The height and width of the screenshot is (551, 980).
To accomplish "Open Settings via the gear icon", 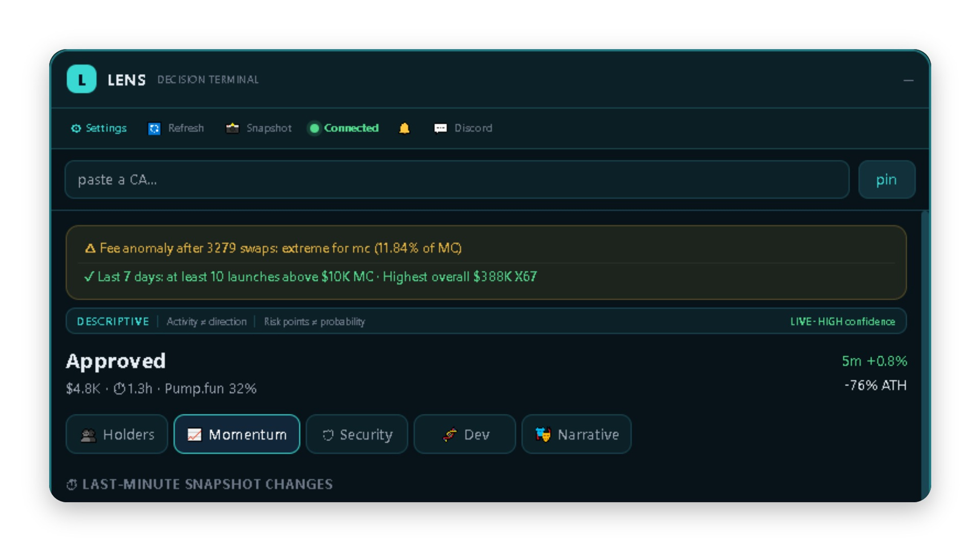I will coord(76,128).
